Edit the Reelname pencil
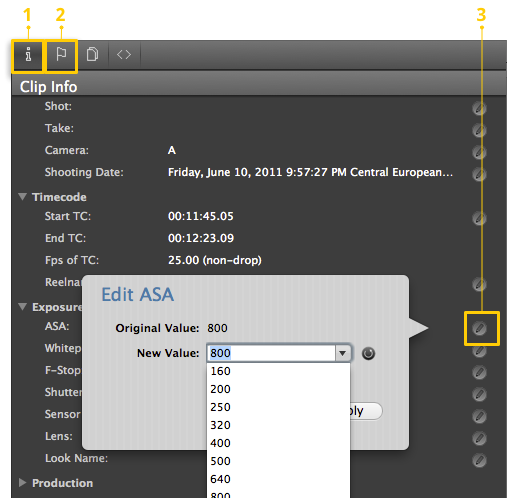The height and width of the screenshot is (498, 510). point(479,284)
